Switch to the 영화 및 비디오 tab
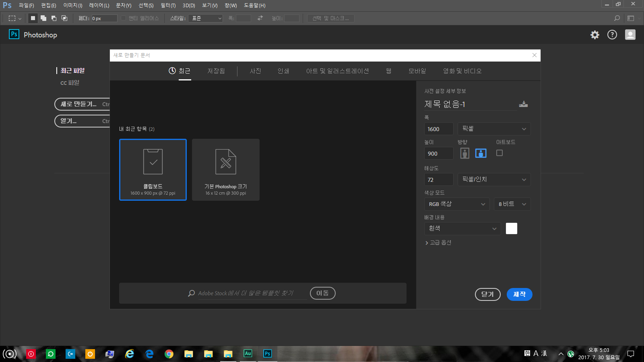Screen dimensions: 644x362 pyautogui.click(x=462, y=71)
